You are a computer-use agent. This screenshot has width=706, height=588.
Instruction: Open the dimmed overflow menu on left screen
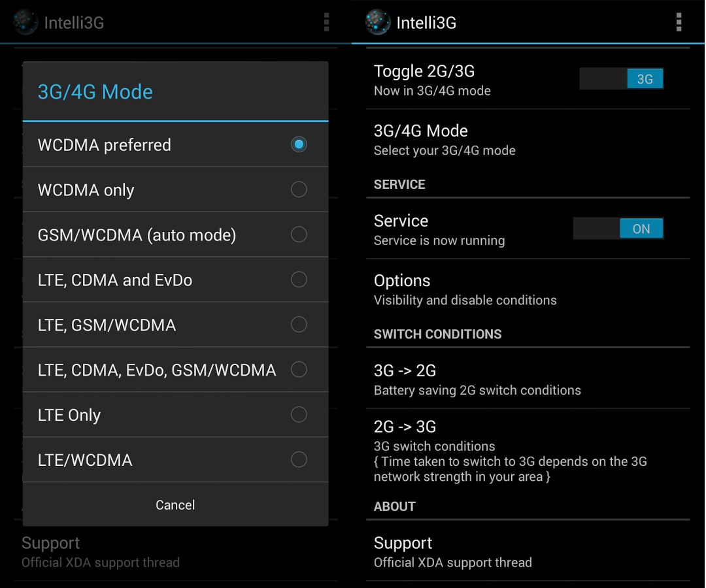click(326, 22)
